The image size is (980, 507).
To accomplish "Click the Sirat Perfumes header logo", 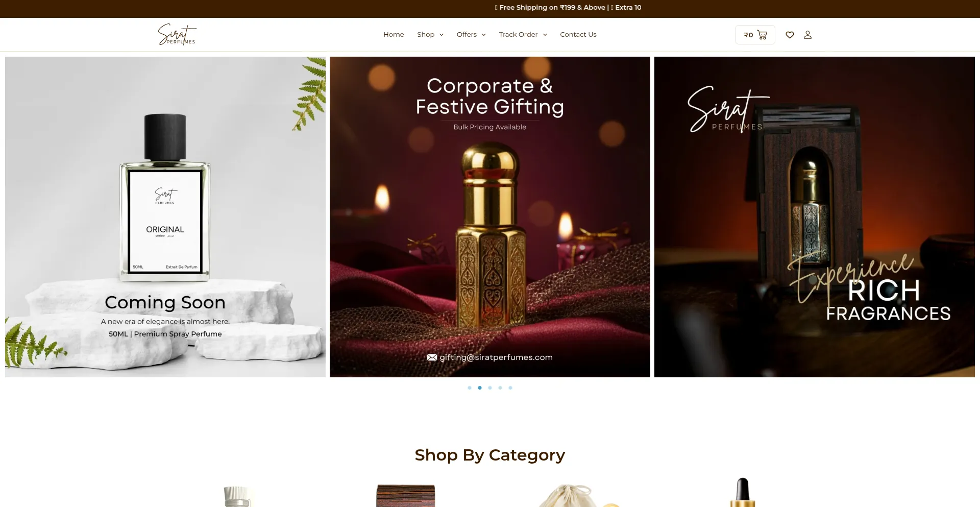I will (x=177, y=34).
